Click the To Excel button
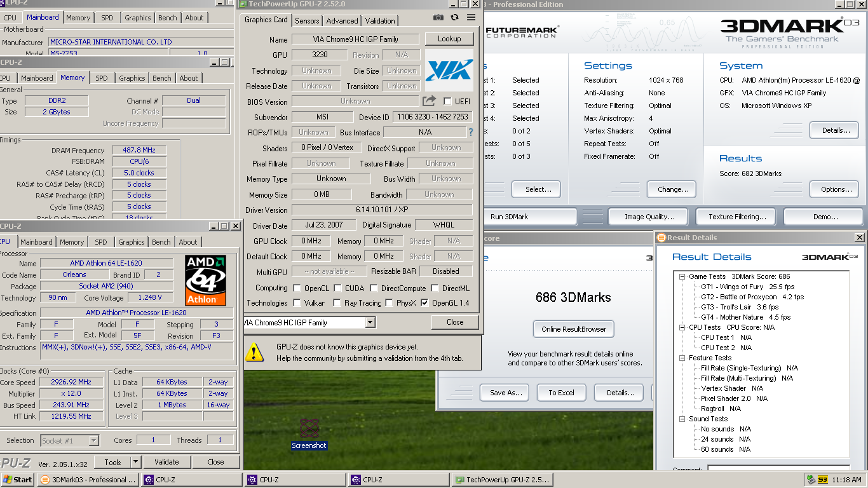This screenshot has height=488, width=868. 561,393
